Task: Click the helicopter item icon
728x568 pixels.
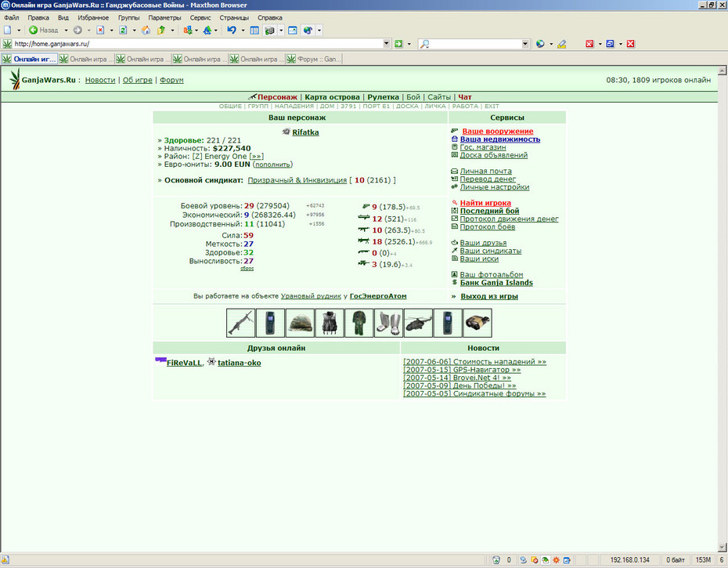Action: [418, 323]
